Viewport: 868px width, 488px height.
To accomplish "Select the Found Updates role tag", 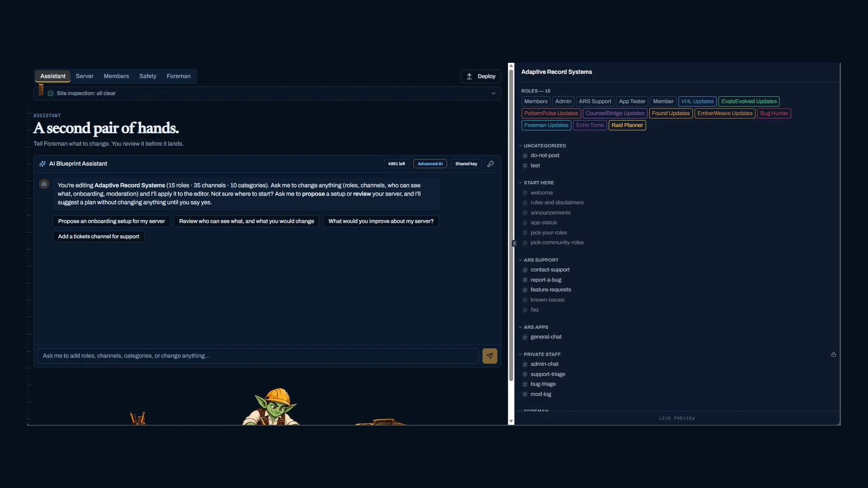I will pos(671,113).
